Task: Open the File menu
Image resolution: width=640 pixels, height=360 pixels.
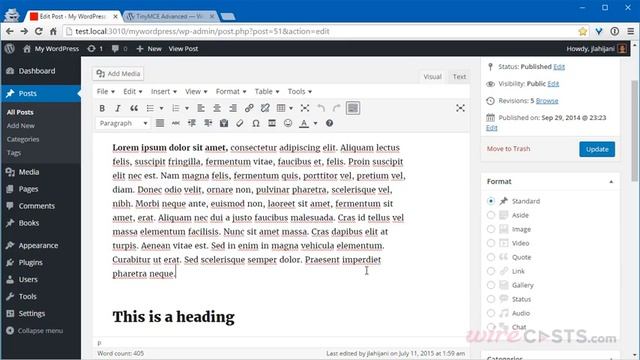Action: 105,91
